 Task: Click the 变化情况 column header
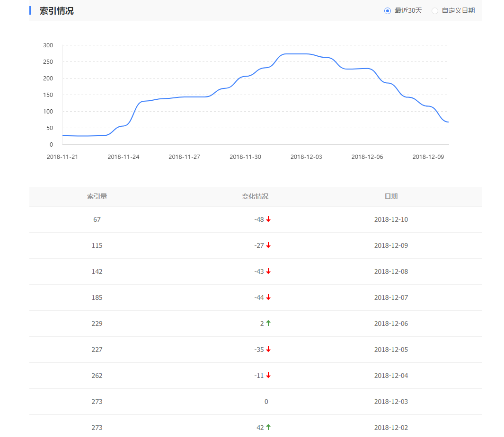point(255,196)
